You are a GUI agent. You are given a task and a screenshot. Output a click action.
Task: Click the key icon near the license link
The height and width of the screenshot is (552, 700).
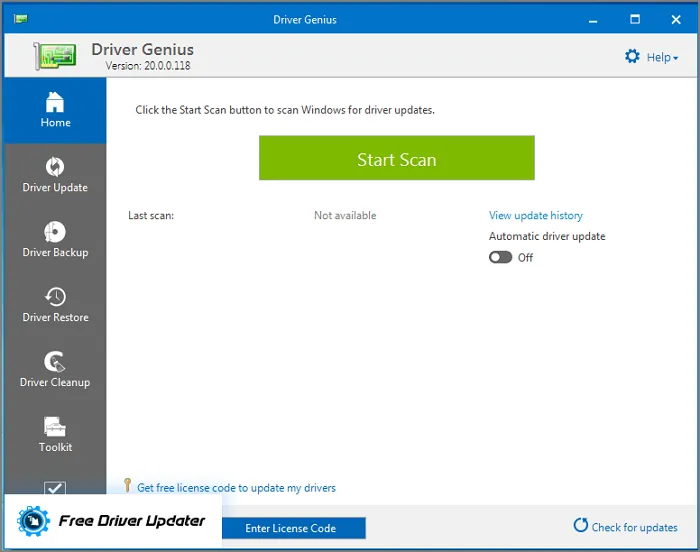click(128, 485)
